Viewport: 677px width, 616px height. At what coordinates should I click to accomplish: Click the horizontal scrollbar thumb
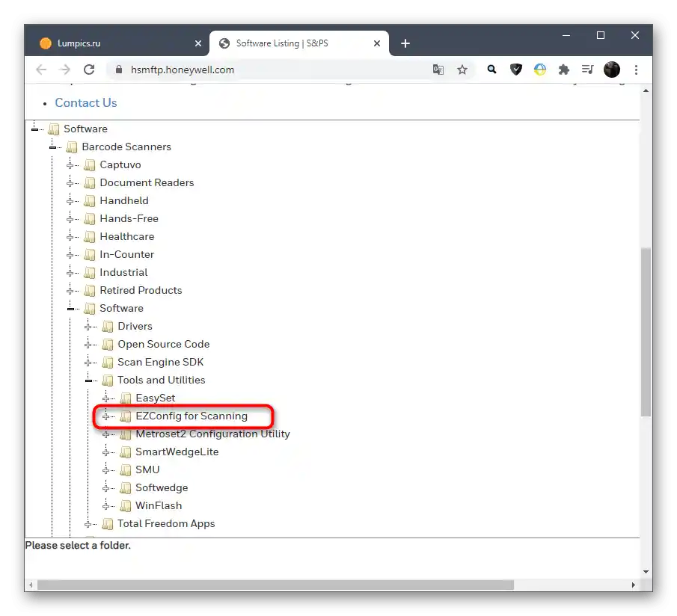tap(275, 585)
